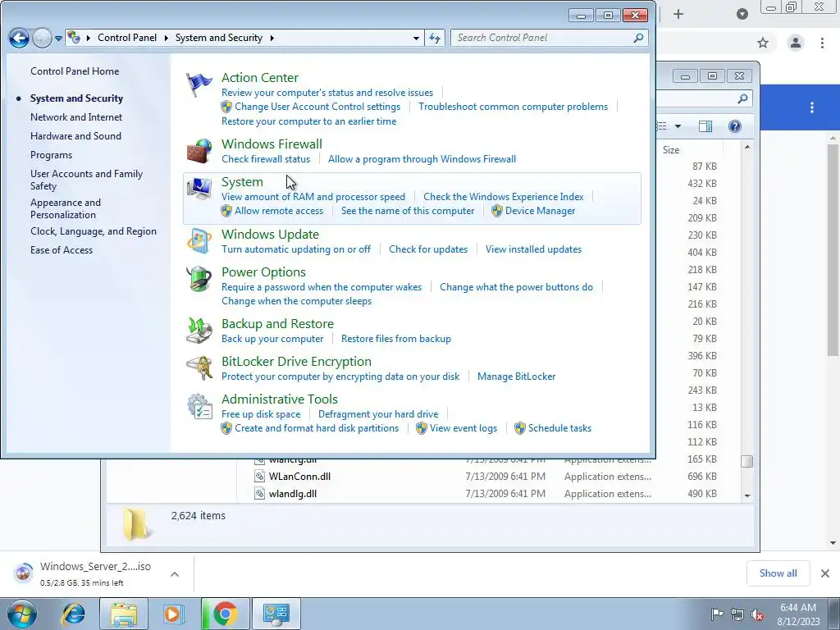Click the refresh button beside address bar
This screenshot has height=630, width=840.
coord(435,38)
